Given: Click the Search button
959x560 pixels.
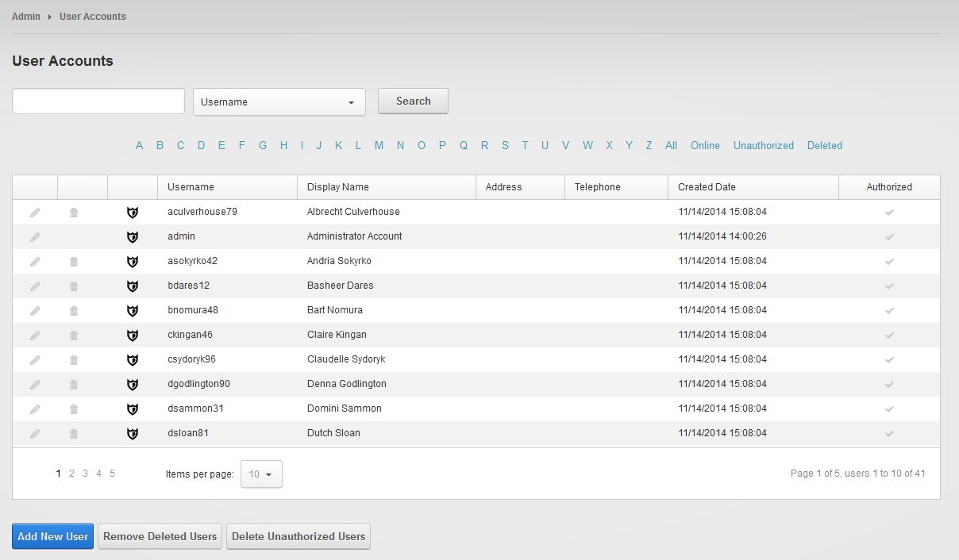Looking at the screenshot, I should click(413, 101).
